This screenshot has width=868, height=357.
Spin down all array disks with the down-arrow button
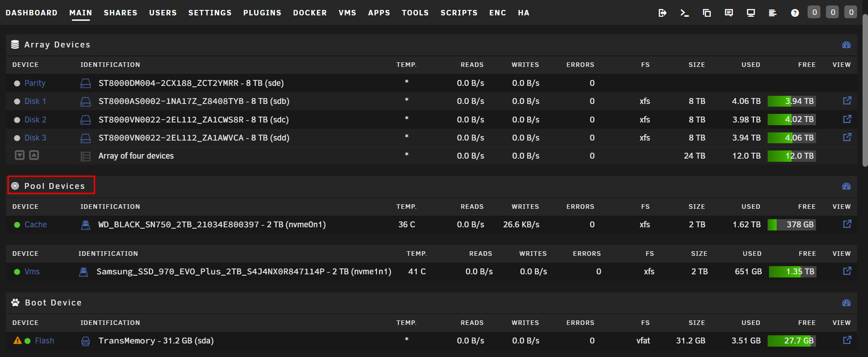(19, 155)
